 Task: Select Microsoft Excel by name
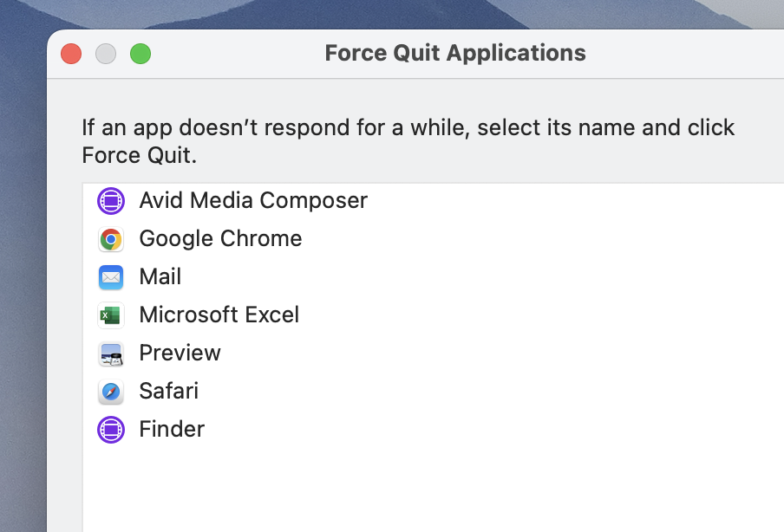pyautogui.click(x=219, y=315)
